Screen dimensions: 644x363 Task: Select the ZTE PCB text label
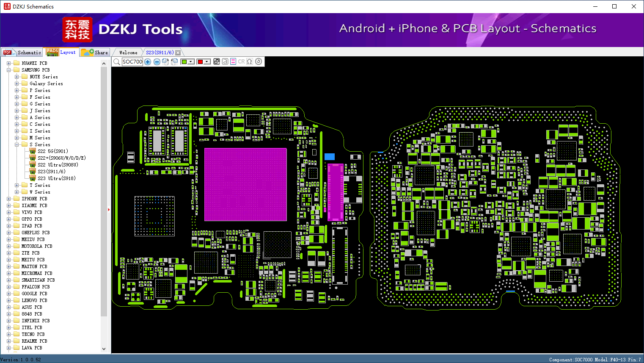click(x=30, y=253)
